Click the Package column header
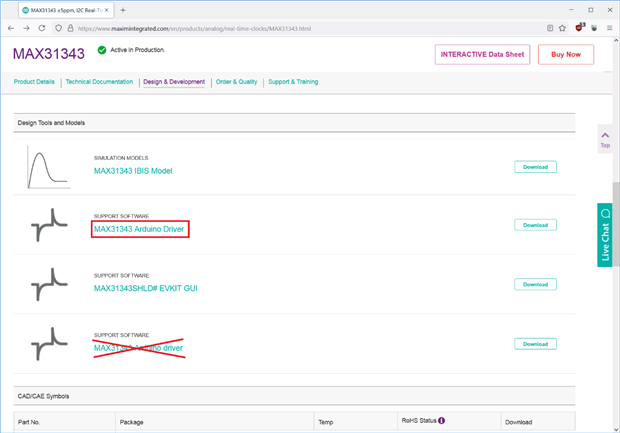Screen dimensions: 620x433 [131, 422]
